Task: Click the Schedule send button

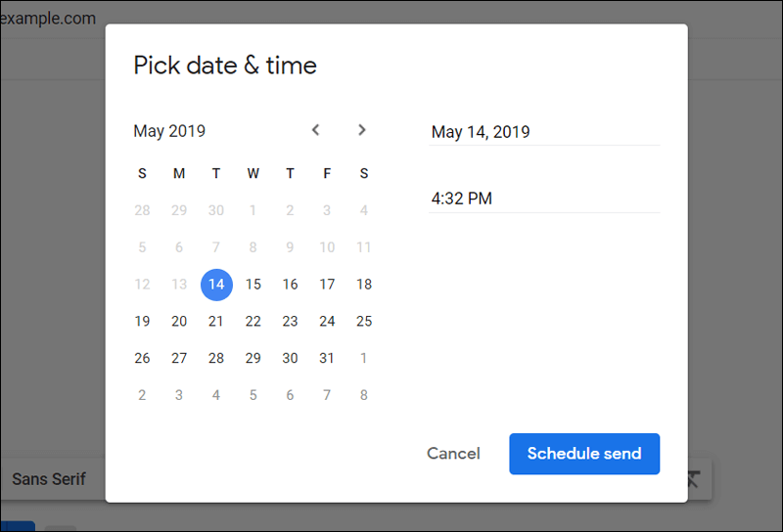Action: point(584,454)
